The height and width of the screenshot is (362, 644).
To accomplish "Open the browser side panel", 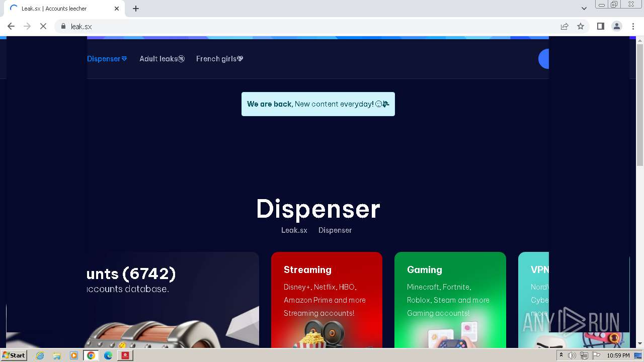I will tap(600, 26).
